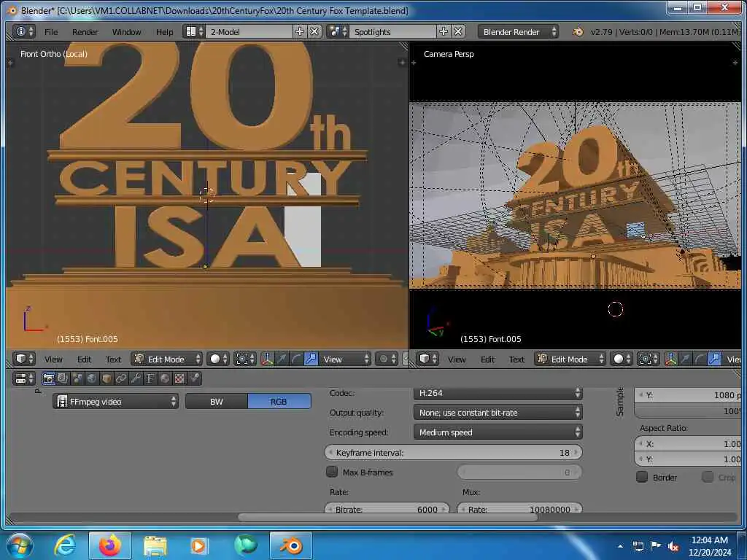Click the horizontal scrollbar in Properties
The image size is (747, 560).
tap(387, 517)
